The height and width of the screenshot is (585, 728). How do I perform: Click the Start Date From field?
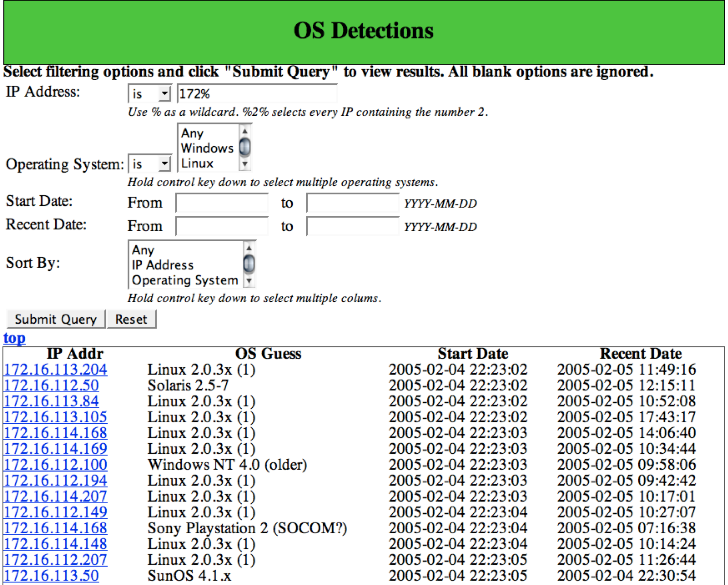tap(222, 203)
